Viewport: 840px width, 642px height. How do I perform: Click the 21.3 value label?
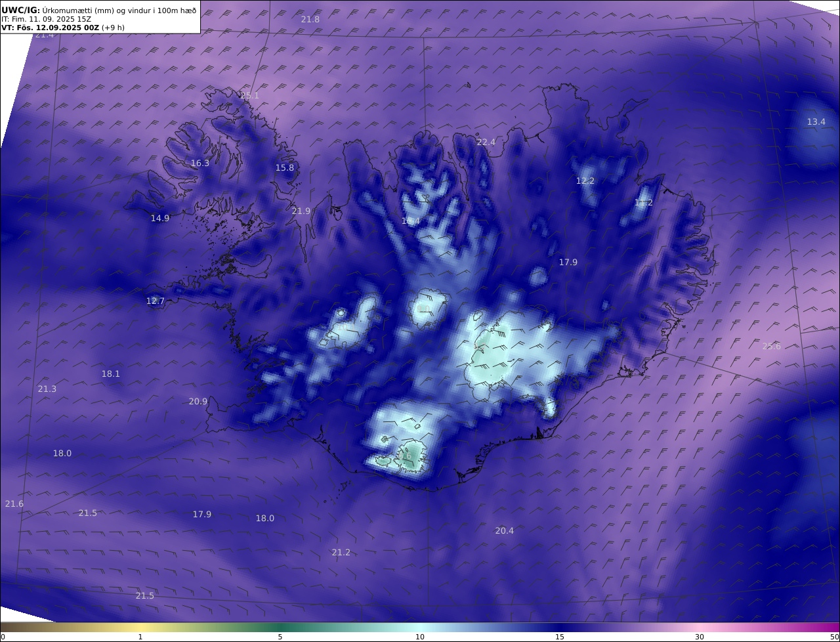coord(47,389)
